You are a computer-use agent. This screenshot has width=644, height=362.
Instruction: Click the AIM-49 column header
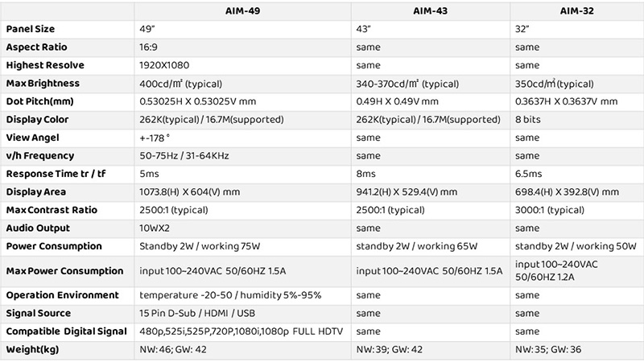(x=242, y=11)
